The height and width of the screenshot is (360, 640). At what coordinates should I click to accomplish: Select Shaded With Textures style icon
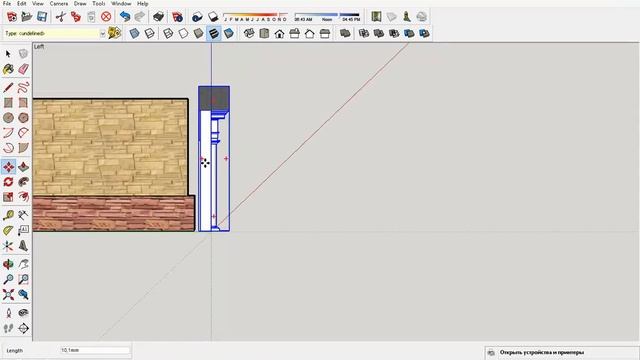tap(213, 33)
